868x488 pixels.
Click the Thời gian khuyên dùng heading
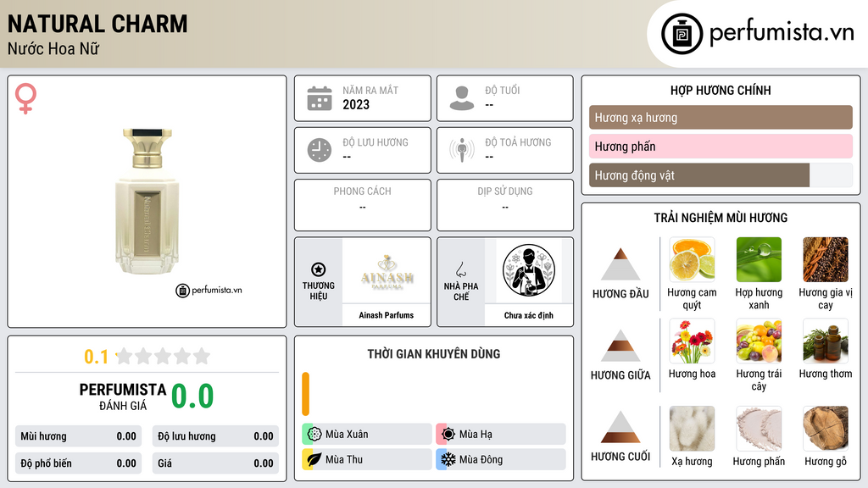434,353
